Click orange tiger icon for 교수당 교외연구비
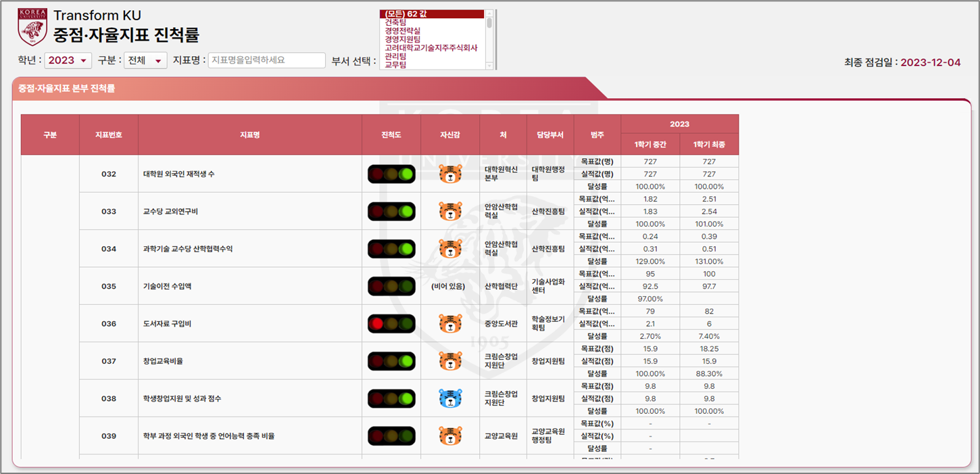980x474 pixels. click(450, 211)
